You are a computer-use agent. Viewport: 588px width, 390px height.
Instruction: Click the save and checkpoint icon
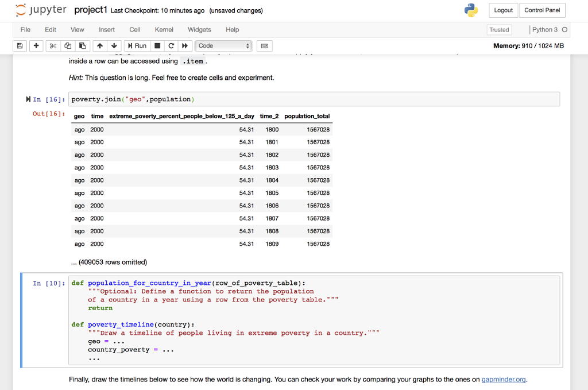(20, 46)
